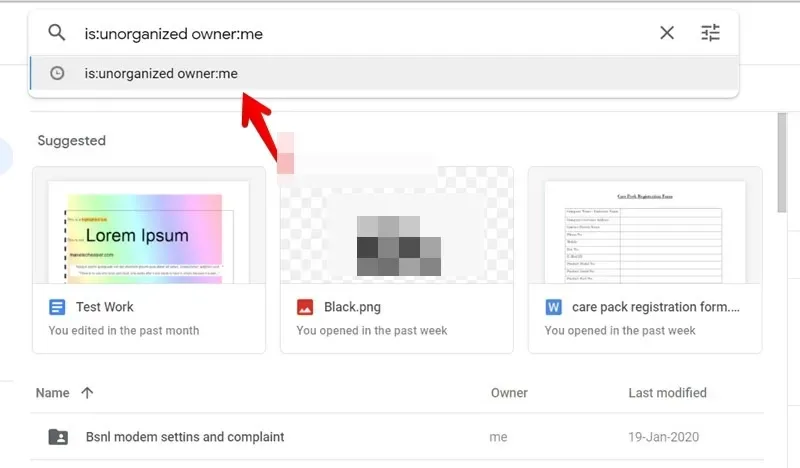Click the Google Docs icon beside Test Work
Image resolution: width=800 pixels, height=468 pixels.
pyautogui.click(x=57, y=307)
